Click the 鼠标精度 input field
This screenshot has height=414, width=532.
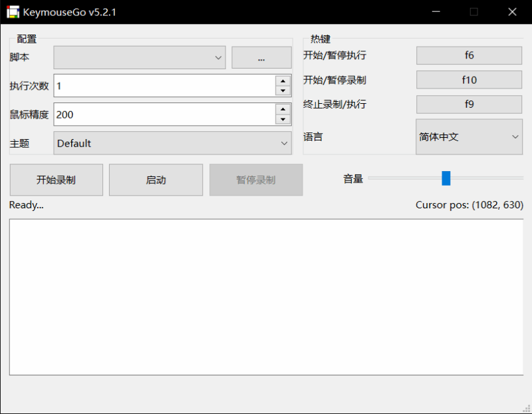coord(163,114)
